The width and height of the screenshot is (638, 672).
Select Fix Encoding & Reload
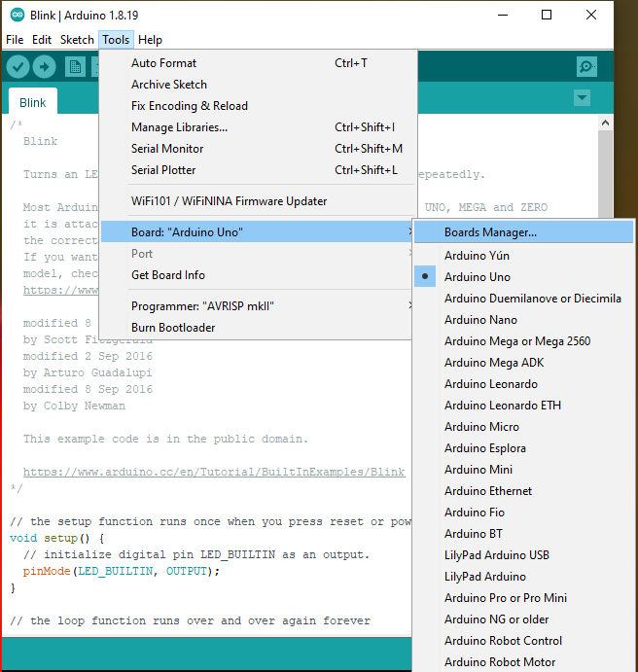(256, 106)
